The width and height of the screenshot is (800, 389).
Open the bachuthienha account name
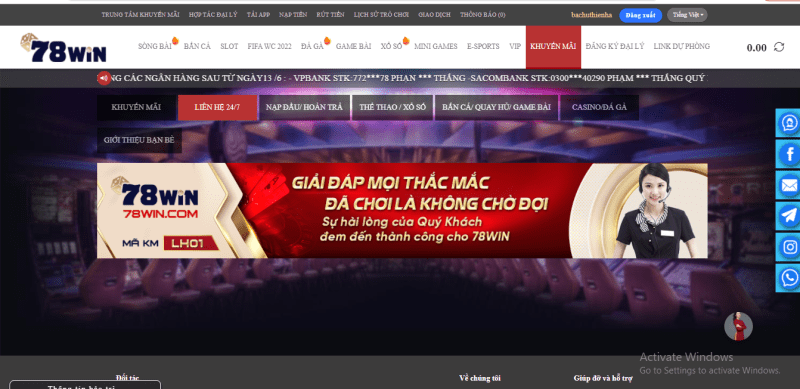(591, 15)
